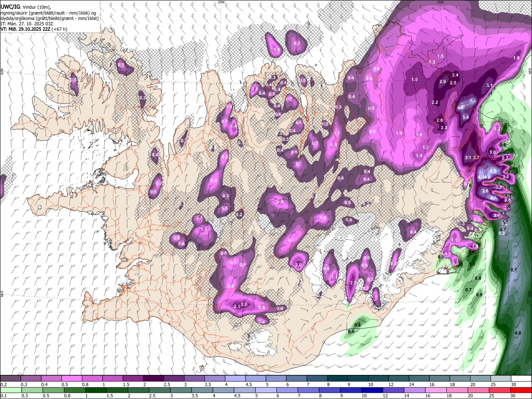Click the '2.4' snowfall value on the map
Screen dimensions: 532x399
pos(455,75)
